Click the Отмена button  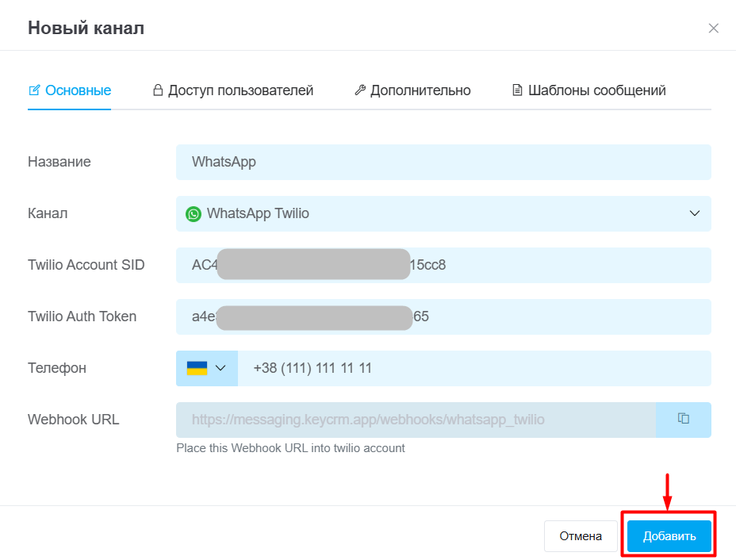[581, 536]
